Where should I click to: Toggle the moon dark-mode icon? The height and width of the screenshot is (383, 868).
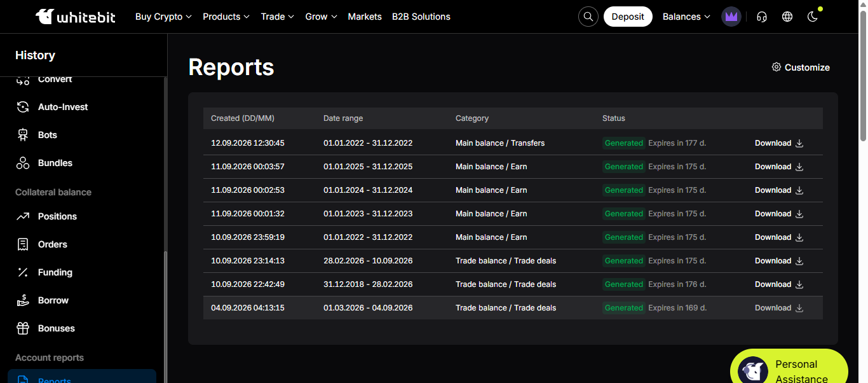pyautogui.click(x=813, y=17)
